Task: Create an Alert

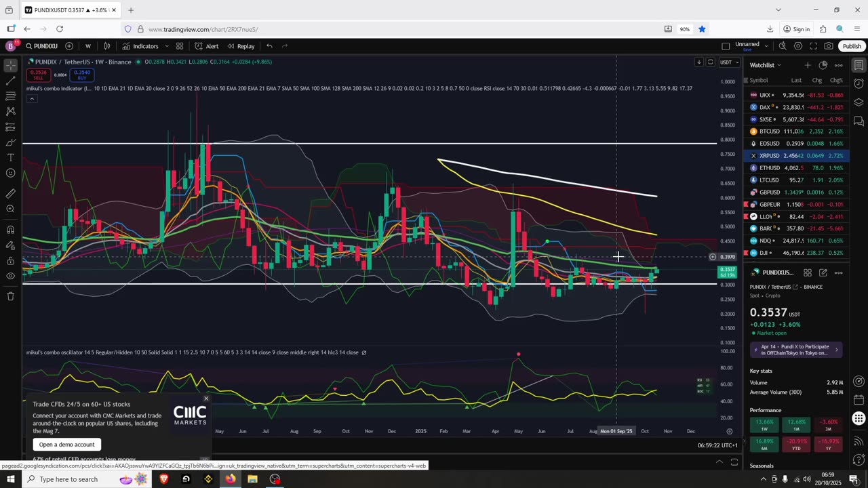Action: tap(207, 46)
